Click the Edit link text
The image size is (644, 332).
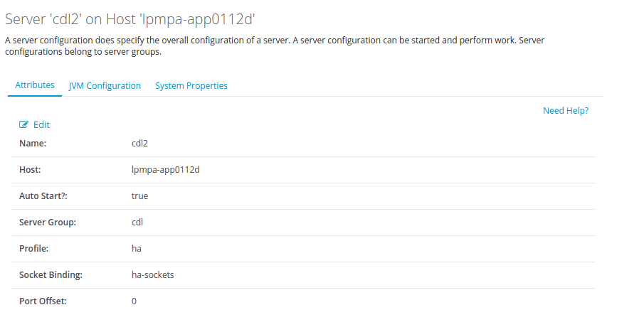click(x=41, y=124)
